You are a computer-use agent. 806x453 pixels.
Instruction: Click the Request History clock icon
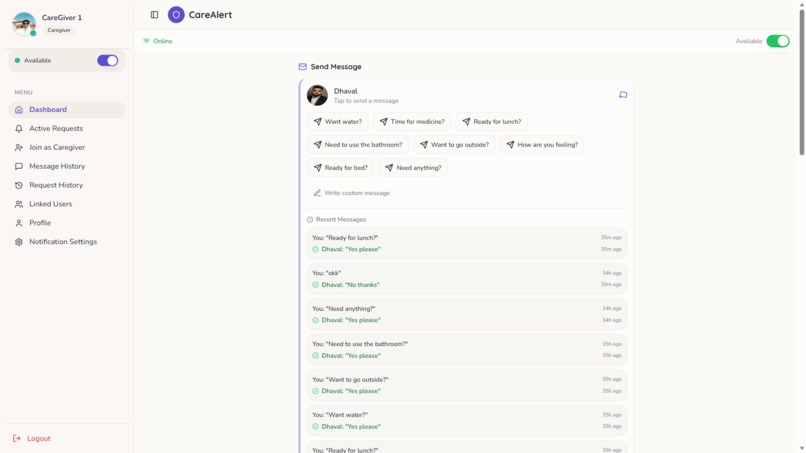(19, 185)
